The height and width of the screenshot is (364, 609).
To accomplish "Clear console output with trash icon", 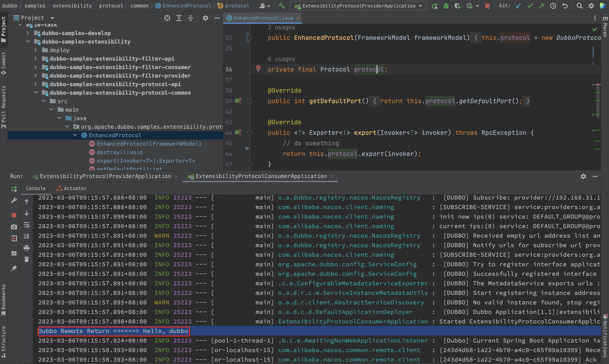I will [27, 259].
